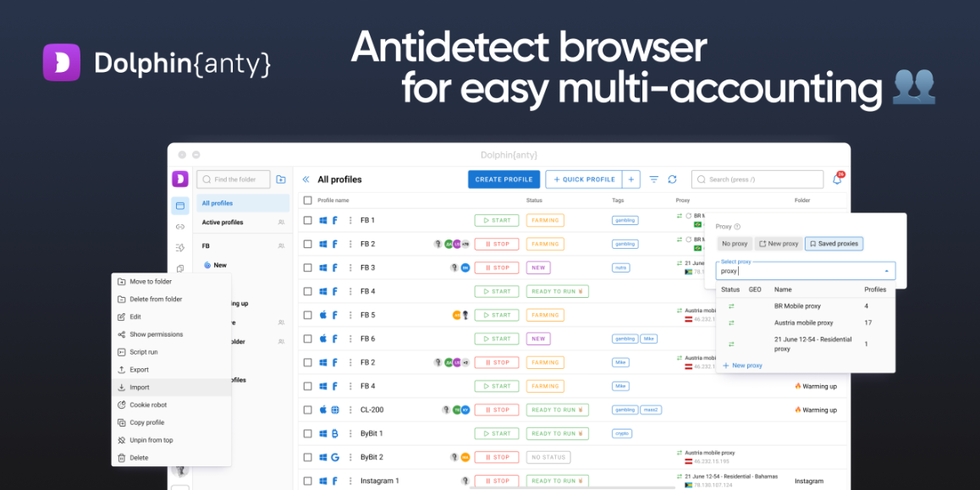Click the add new folder icon
The height and width of the screenshot is (490, 980).
tap(281, 179)
